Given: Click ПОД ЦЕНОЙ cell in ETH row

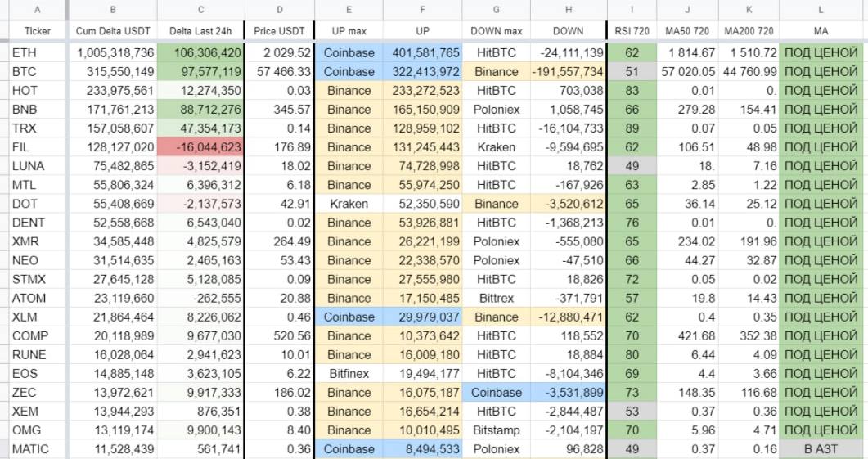Looking at the screenshot, I should 821,53.
